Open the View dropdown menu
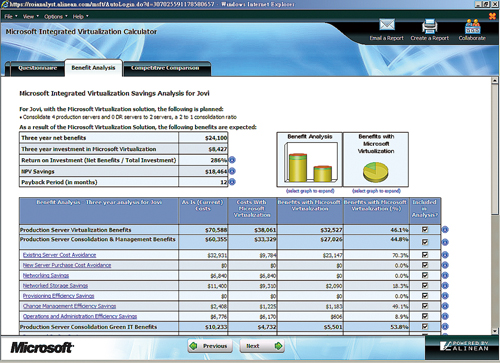The height and width of the screenshot is (363, 500). (x=30, y=16)
